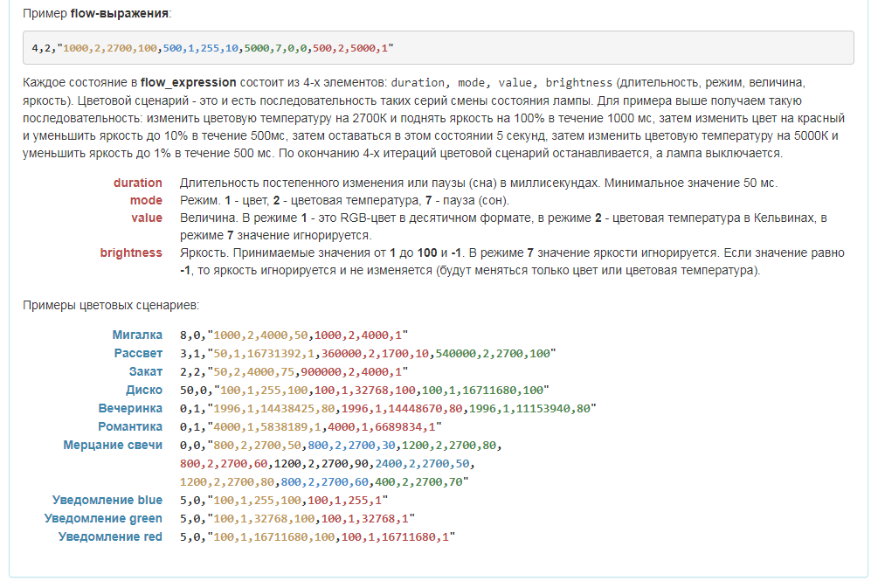Click the flow-expression example code block
This screenshot has width=878, height=588.
pyautogui.click(x=437, y=47)
